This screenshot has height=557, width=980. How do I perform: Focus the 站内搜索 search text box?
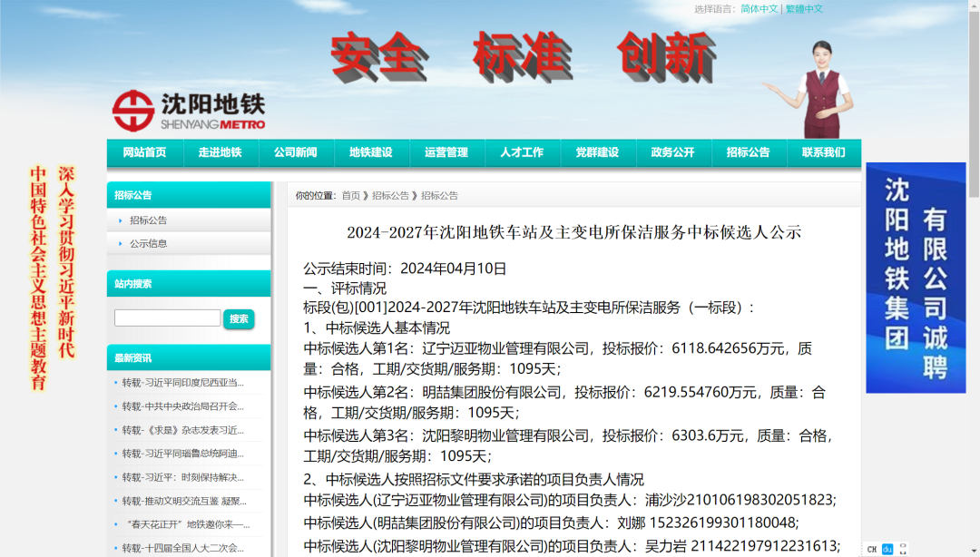[x=168, y=318]
